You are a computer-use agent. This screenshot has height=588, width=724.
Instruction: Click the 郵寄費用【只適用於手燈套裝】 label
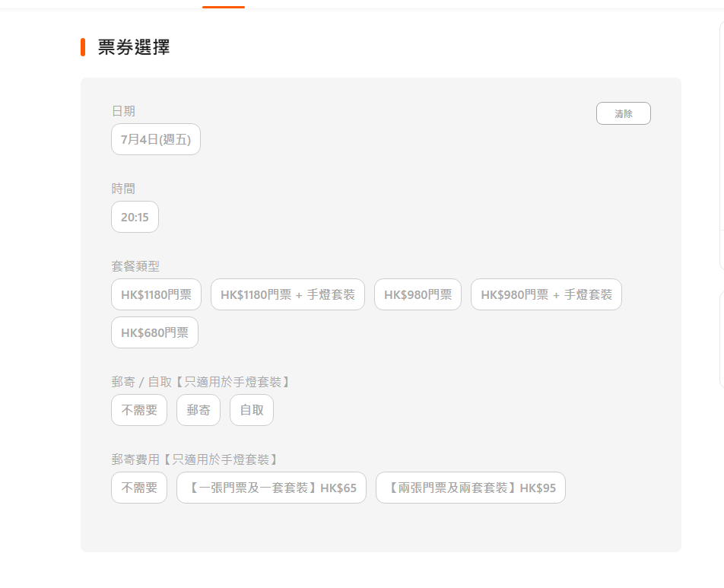[195, 459]
